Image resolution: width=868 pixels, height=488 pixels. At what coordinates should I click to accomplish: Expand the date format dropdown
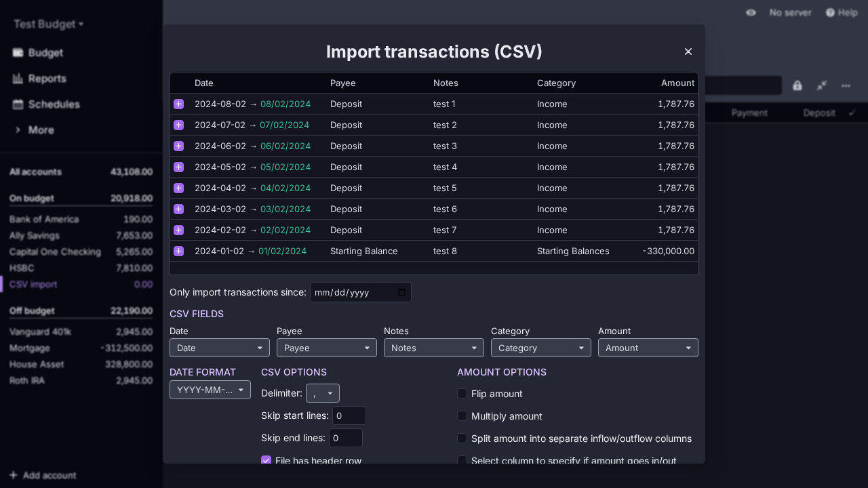coord(210,390)
